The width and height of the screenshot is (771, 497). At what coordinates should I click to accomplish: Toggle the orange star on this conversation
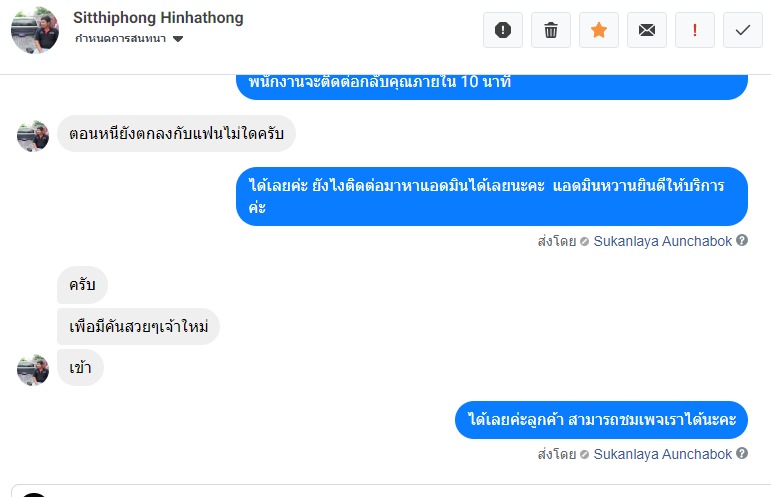[598, 30]
